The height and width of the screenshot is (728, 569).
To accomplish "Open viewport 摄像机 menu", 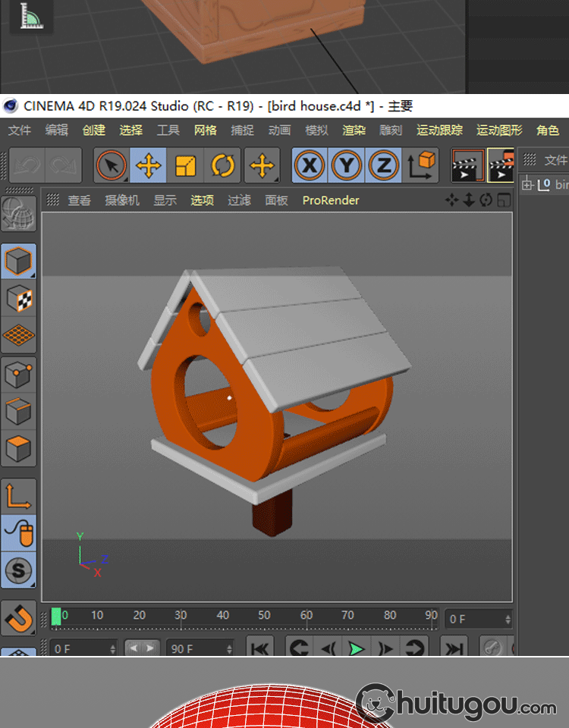I will pos(121,200).
